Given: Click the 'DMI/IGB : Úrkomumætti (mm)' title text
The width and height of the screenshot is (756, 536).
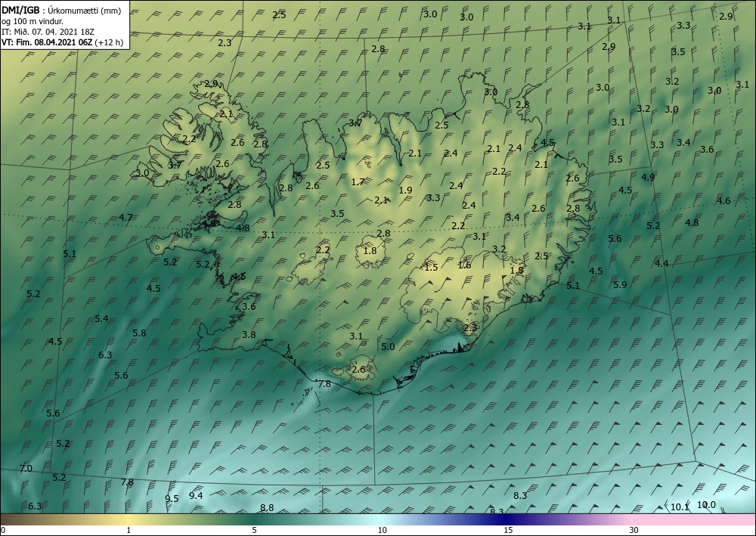Looking at the screenshot, I should tap(61, 11).
